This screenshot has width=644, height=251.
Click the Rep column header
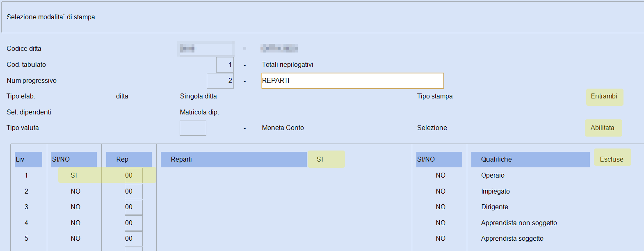(129, 160)
